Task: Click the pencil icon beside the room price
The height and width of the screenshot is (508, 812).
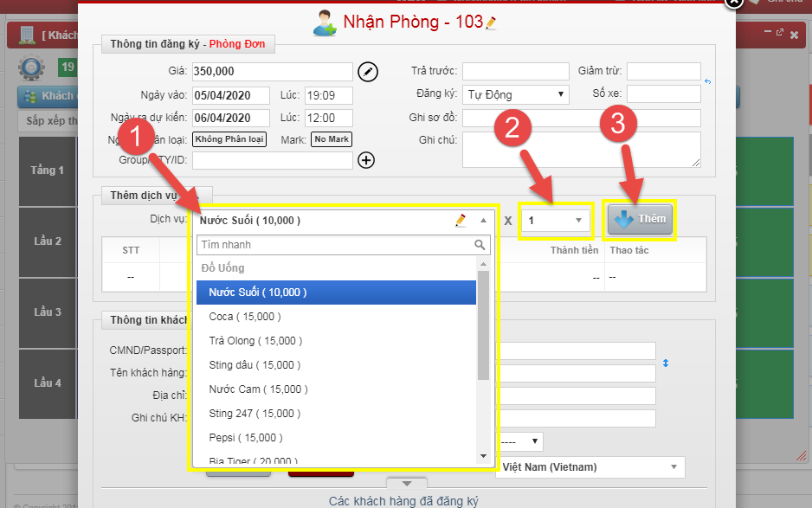Action: 369,72
